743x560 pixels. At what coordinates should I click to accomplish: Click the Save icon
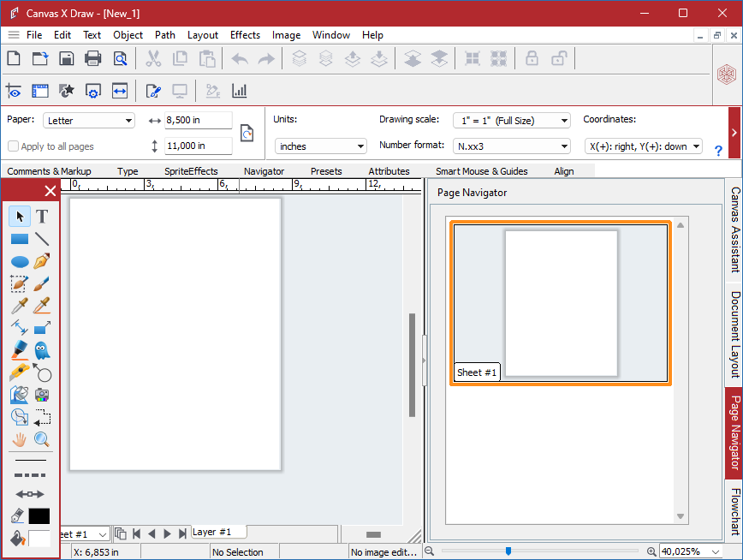coord(67,59)
